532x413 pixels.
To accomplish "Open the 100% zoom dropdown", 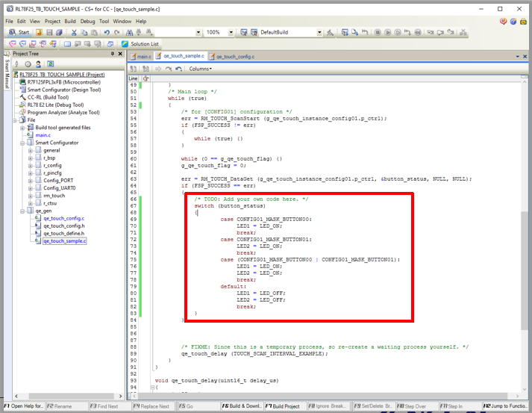I will click(231, 32).
